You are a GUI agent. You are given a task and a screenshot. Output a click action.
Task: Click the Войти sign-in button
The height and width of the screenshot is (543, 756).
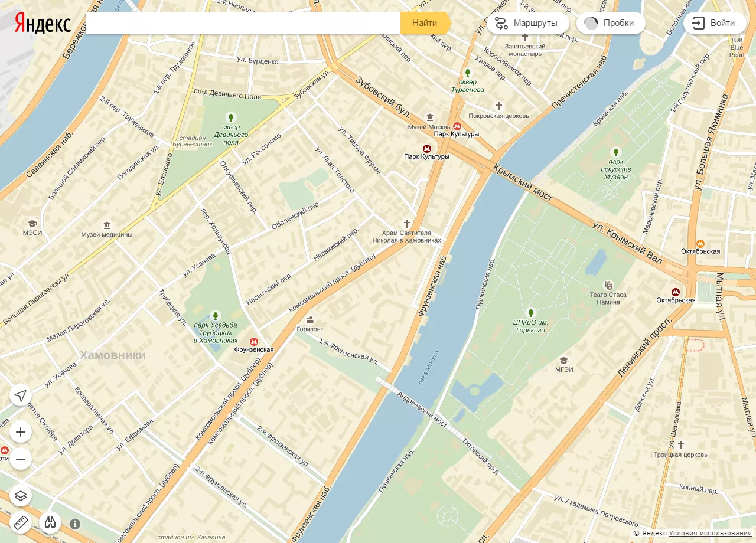pos(715,23)
